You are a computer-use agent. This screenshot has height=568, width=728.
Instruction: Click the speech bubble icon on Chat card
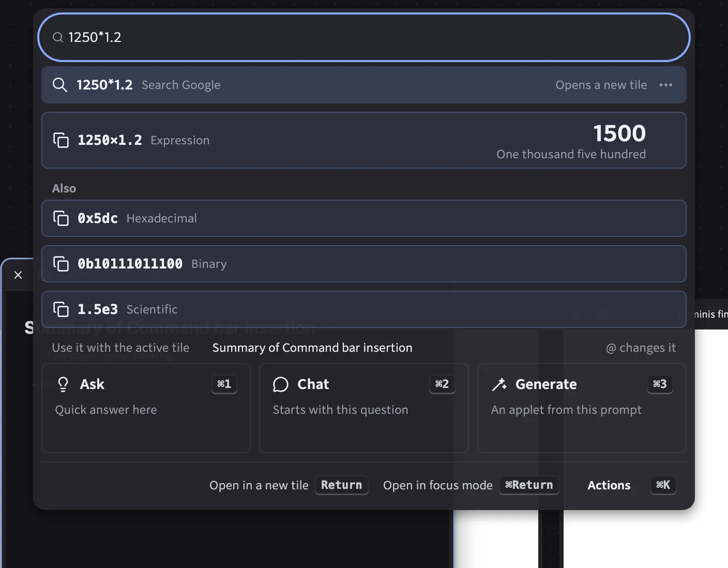coord(280,384)
